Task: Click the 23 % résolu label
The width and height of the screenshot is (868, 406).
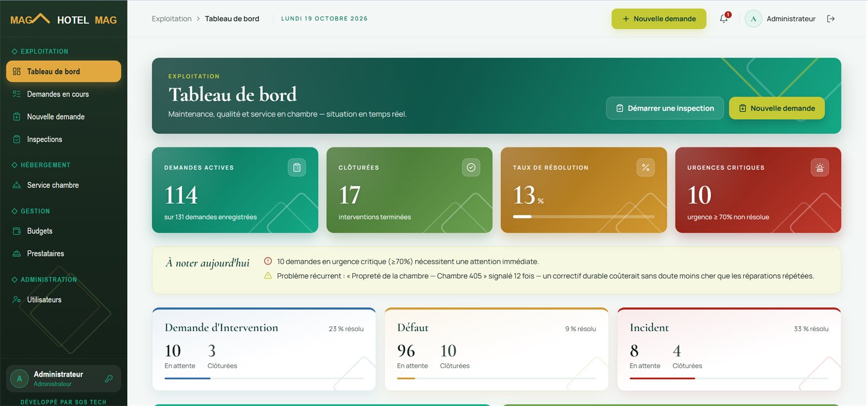Action: pyautogui.click(x=346, y=328)
